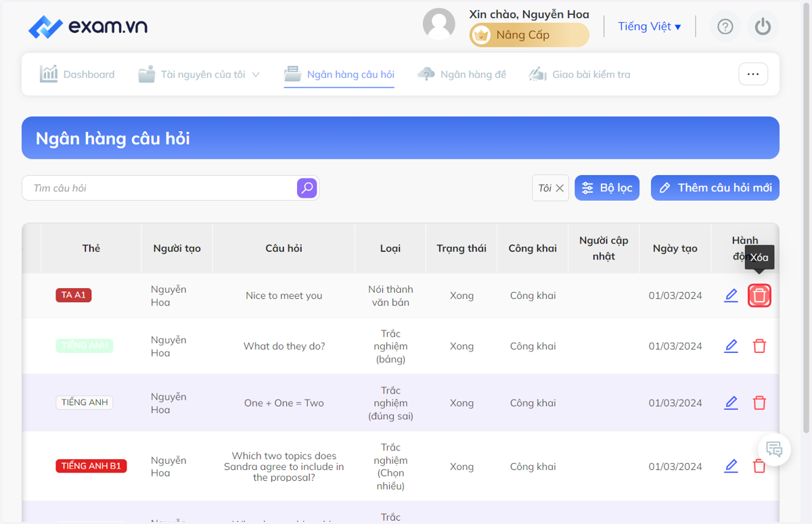Click the user profile avatar
Screen dimensions: 812x524
pyautogui.click(x=439, y=24)
